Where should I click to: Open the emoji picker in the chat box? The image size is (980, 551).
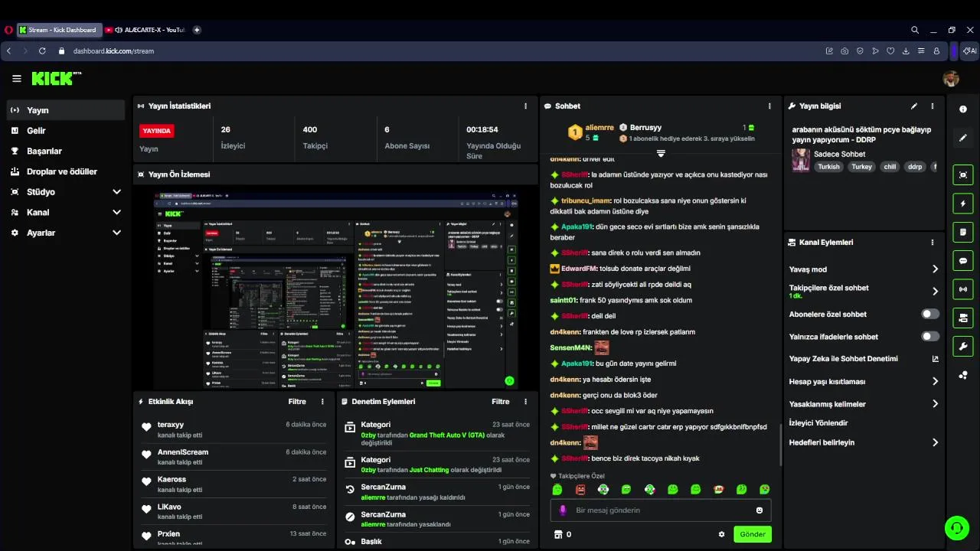(x=759, y=510)
